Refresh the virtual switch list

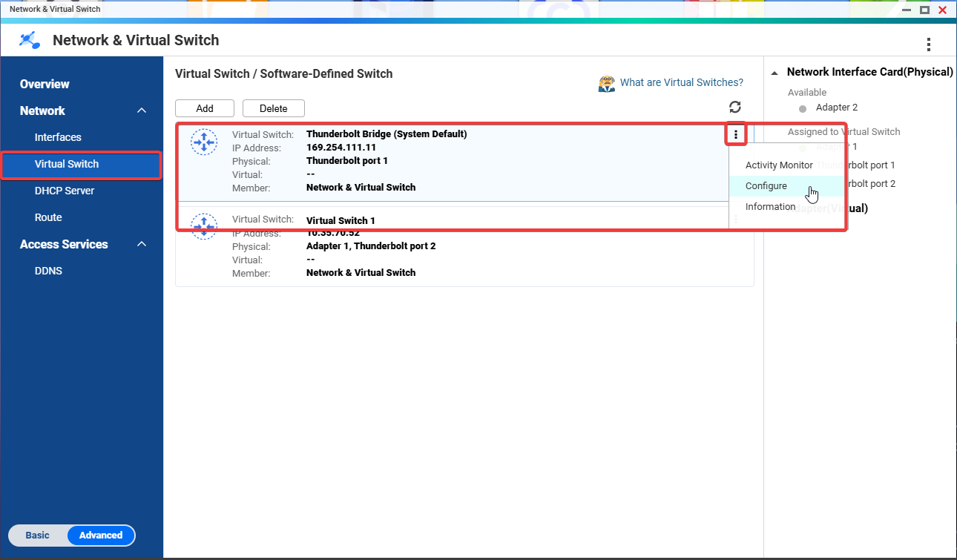tap(734, 108)
